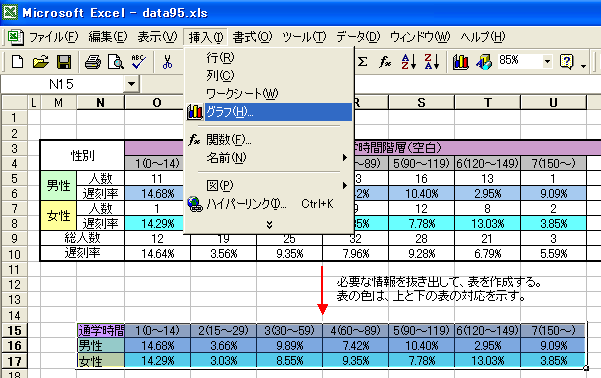
Task: Click the Print icon
Action: (x=93, y=61)
